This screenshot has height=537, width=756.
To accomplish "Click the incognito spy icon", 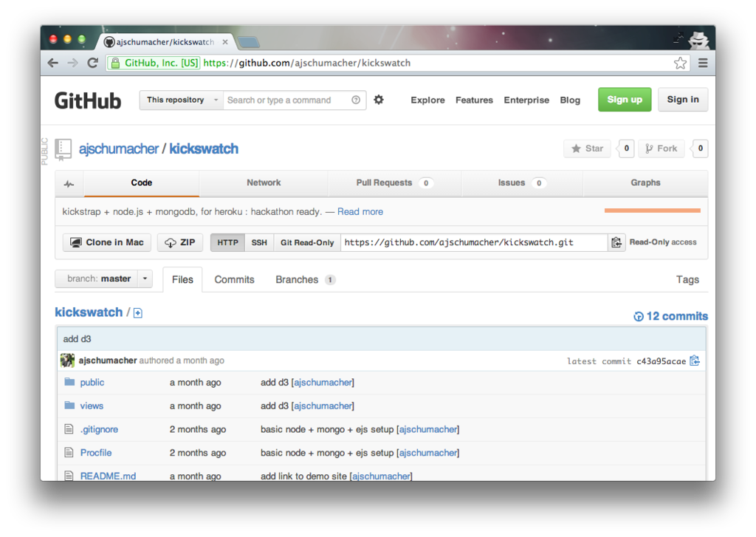I will point(698,40).
